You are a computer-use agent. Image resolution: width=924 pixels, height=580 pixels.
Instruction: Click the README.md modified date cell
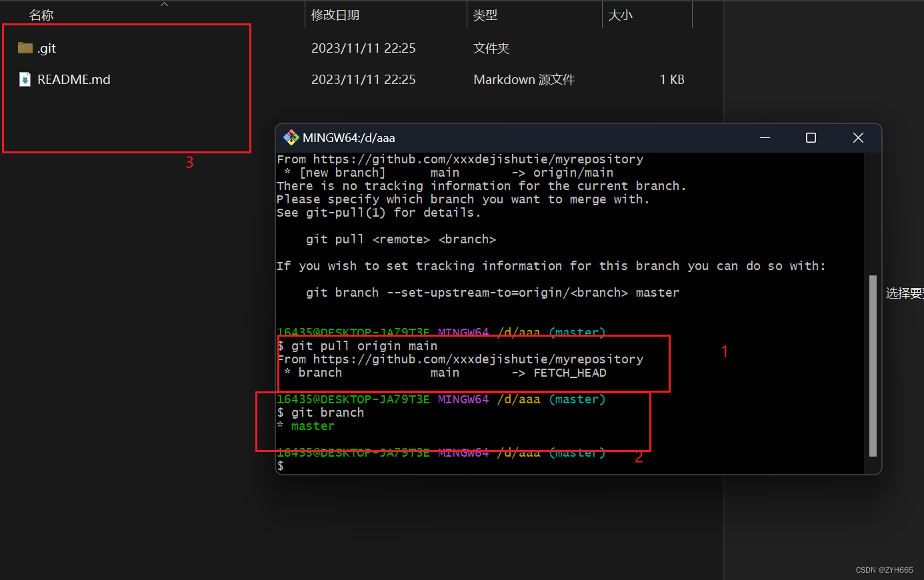pos(363,79)
